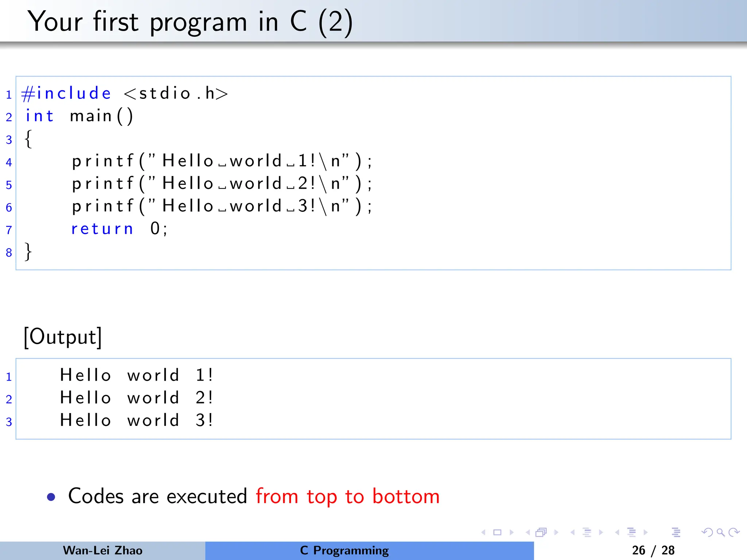The image size is (747, 560).
Task: Click line number 4 in code listing
Action: [9, 162]
